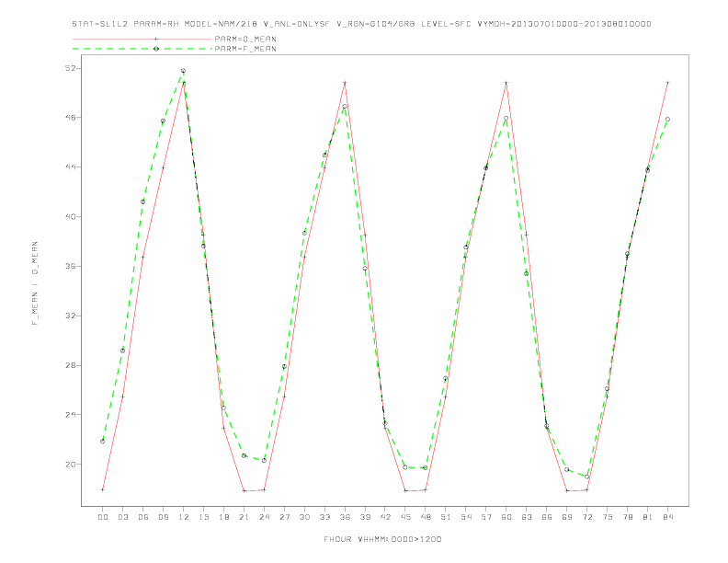Click x-axis tick label 39
The height and width of the screenshot is (563, 728).
pyautogui.click(x=365, y=517)
